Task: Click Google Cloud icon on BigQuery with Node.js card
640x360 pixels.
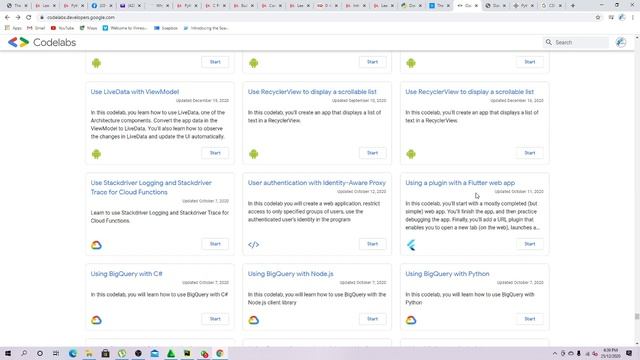Action: (x=253, y=320)
